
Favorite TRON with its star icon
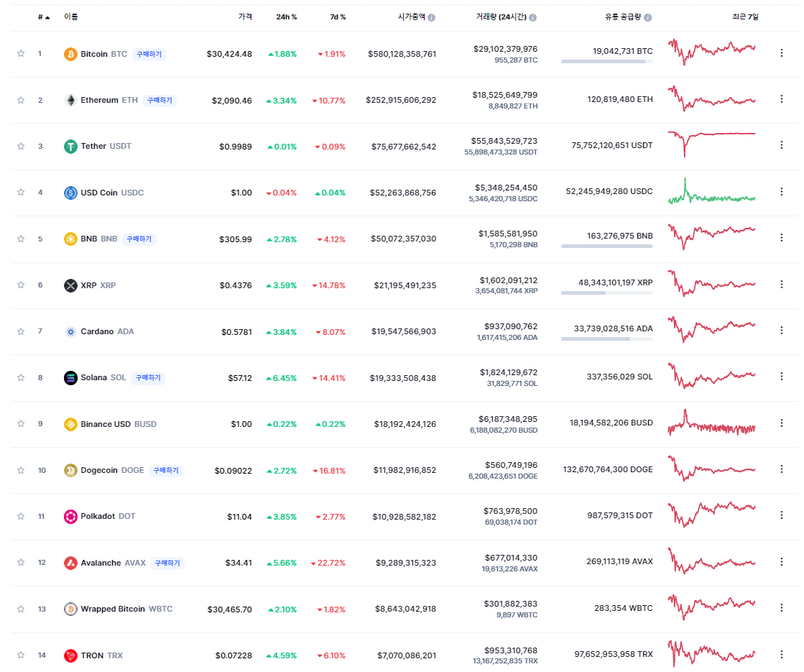(21, 655)
